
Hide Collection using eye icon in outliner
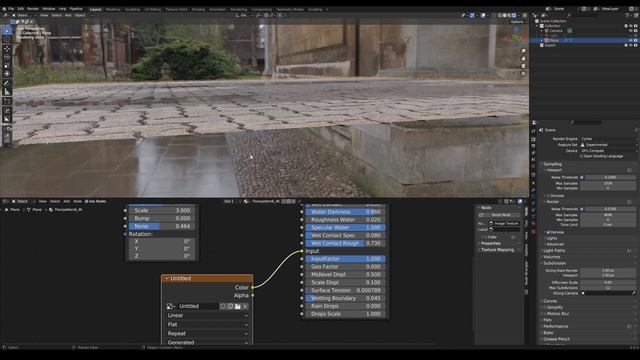pos(631,26)
